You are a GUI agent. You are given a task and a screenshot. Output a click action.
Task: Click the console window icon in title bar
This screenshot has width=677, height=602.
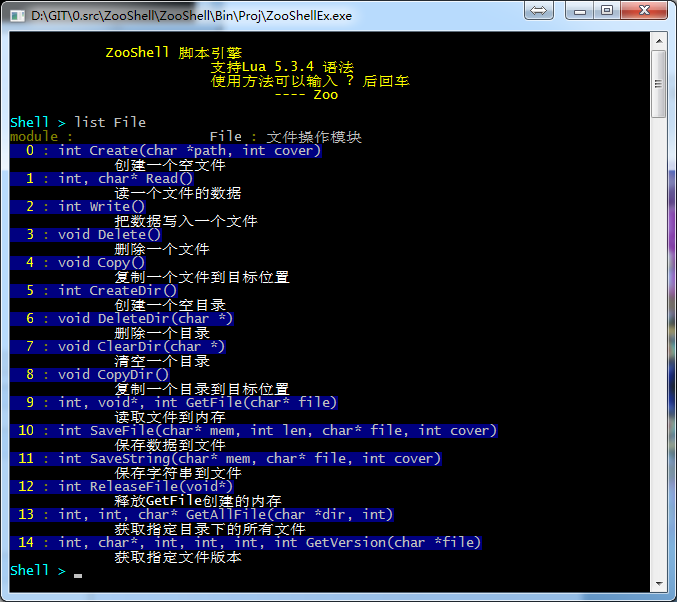17,16
